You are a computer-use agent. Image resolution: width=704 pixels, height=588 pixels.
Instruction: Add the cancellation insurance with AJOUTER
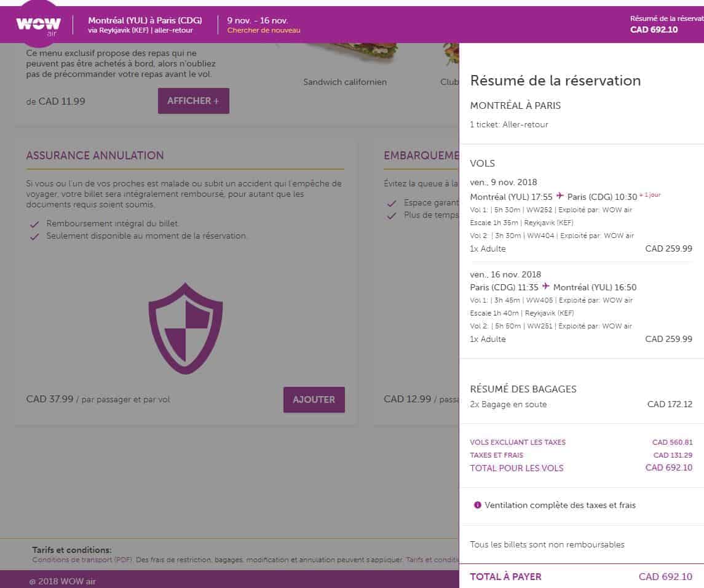(x=314, y=400)
